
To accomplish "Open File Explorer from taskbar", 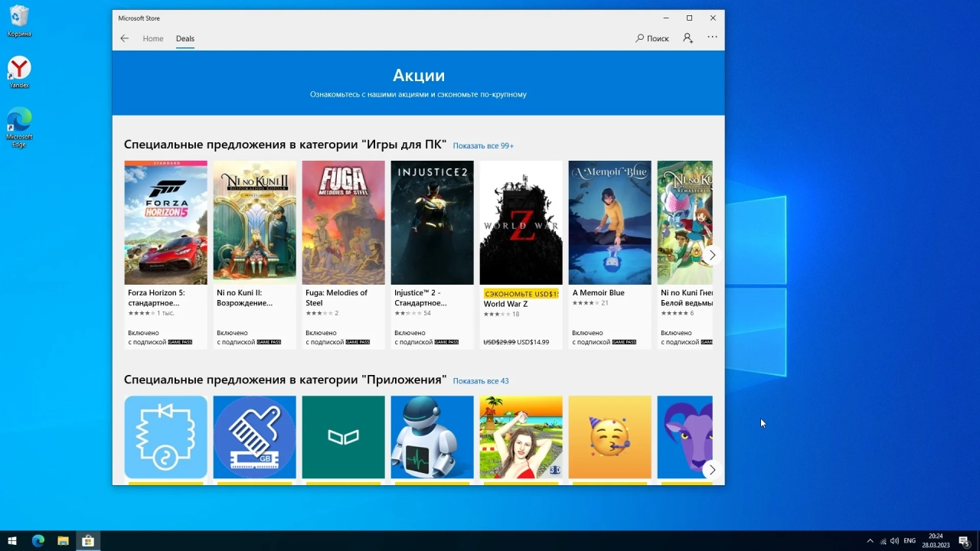I will click(x=63, y=541).
